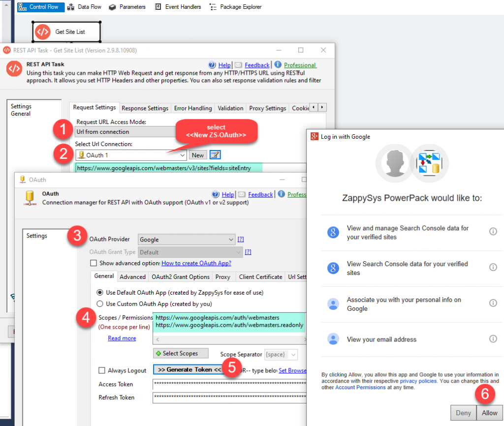
Task: Click the edit connection pencil icon
Action: click(x=215, y=154)
